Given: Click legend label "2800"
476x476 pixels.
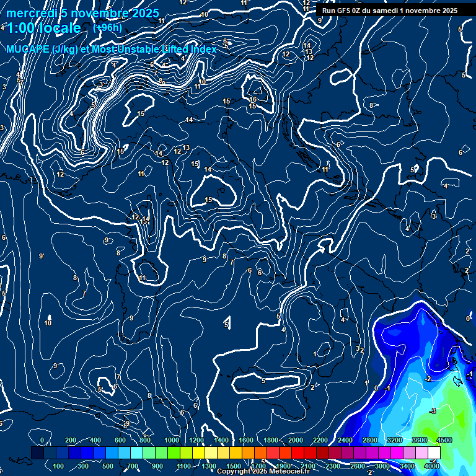Looking at the screenshot, I should 370,440.
